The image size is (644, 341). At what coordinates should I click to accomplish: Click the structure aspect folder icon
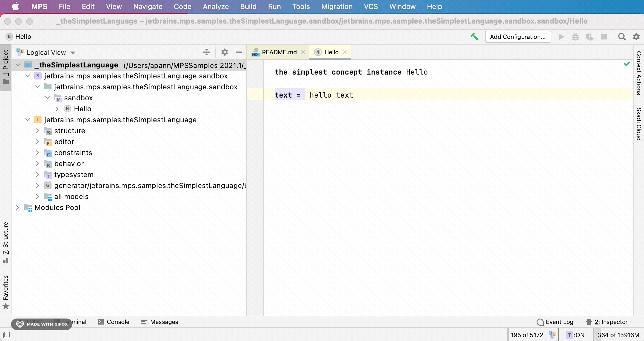pyautogui.click(x=48, y=131)
